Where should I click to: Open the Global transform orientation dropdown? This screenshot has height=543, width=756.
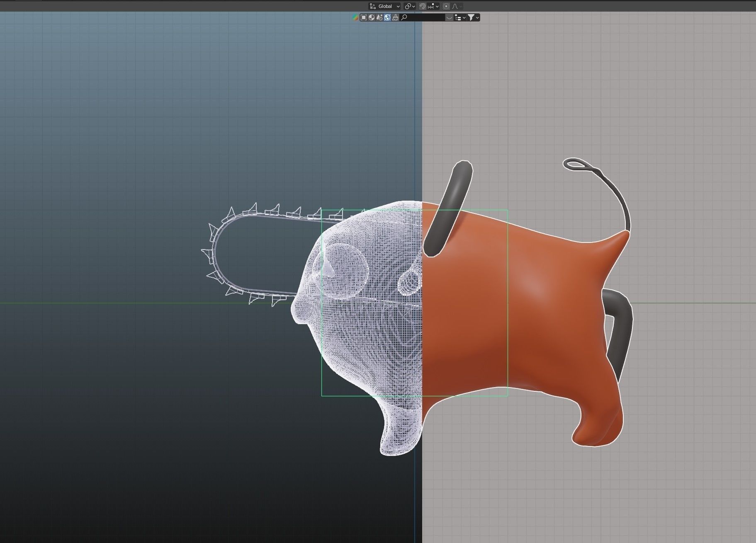384,6
